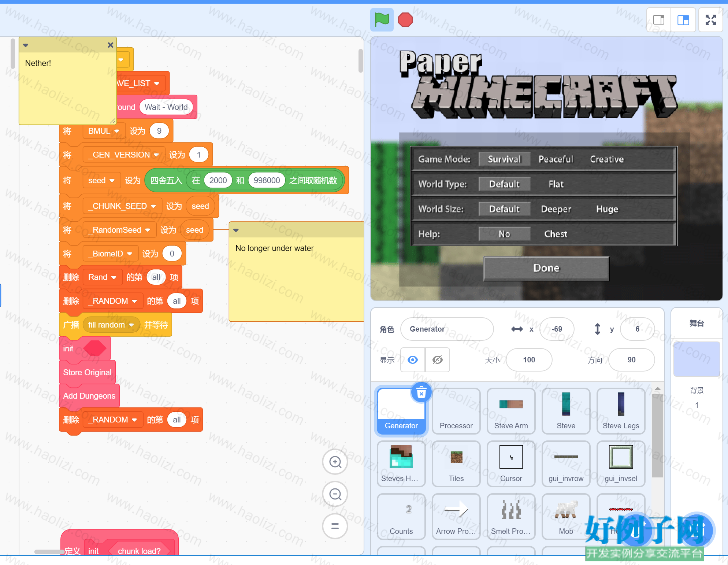Zoom out the code workspace

(x=335, y=494)
